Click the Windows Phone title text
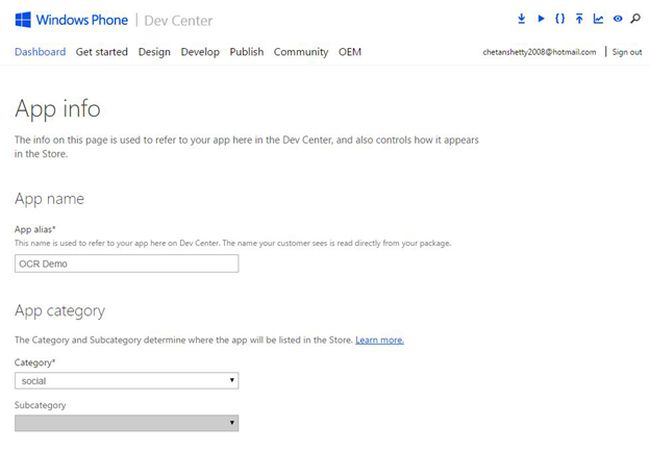The height and width of the screenshot is (452, 650). coord(82,20)
